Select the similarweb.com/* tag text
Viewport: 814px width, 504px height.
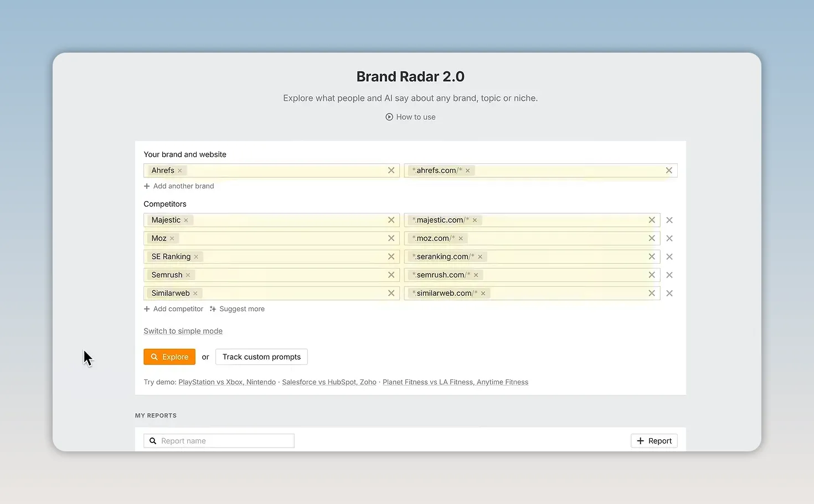coord(445,293)
